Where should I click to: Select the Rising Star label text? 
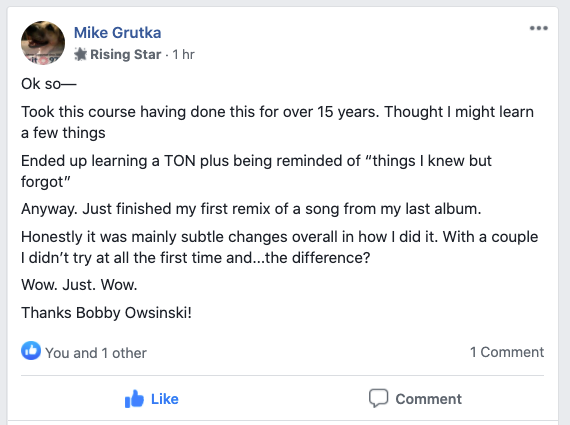point(125,55)
